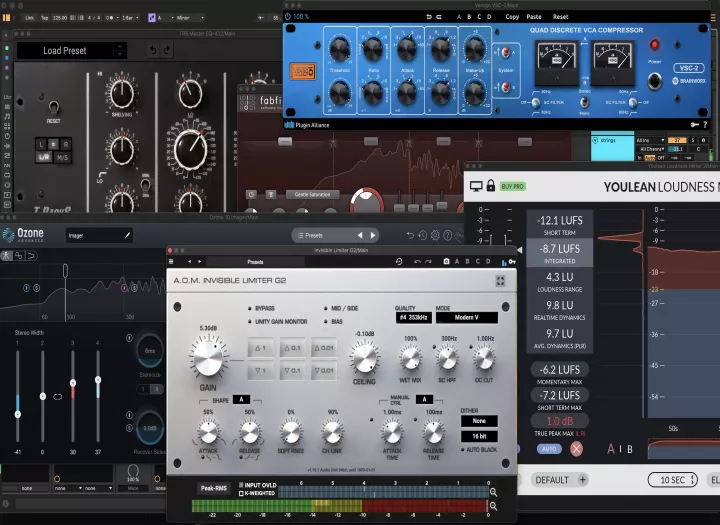Open the Load Preset dropdown in Master EQ
This screenshot has width=720, height=525.
[72, 51]
